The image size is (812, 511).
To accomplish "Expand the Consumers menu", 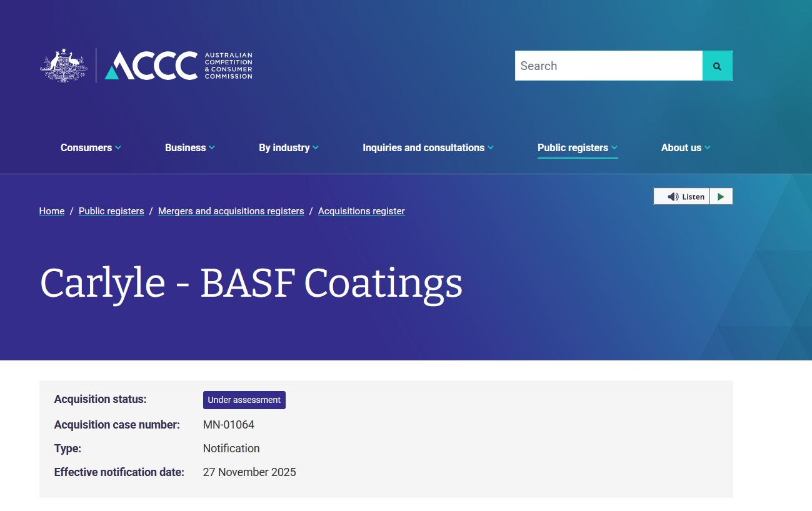I will pos(91,147).
